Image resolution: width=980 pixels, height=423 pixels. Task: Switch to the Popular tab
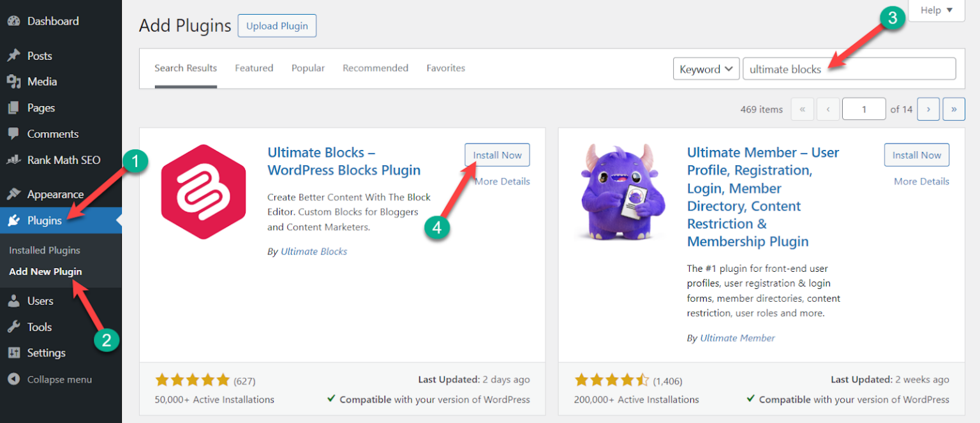point(308,68)
